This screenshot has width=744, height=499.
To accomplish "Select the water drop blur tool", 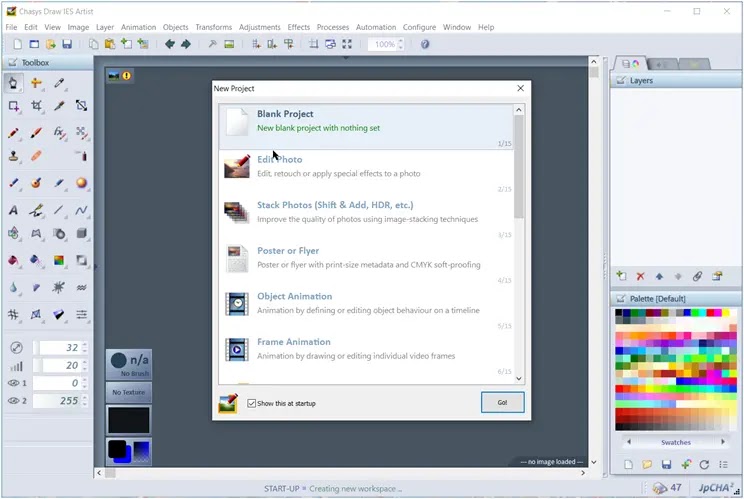I will click(x=13, y=287).
